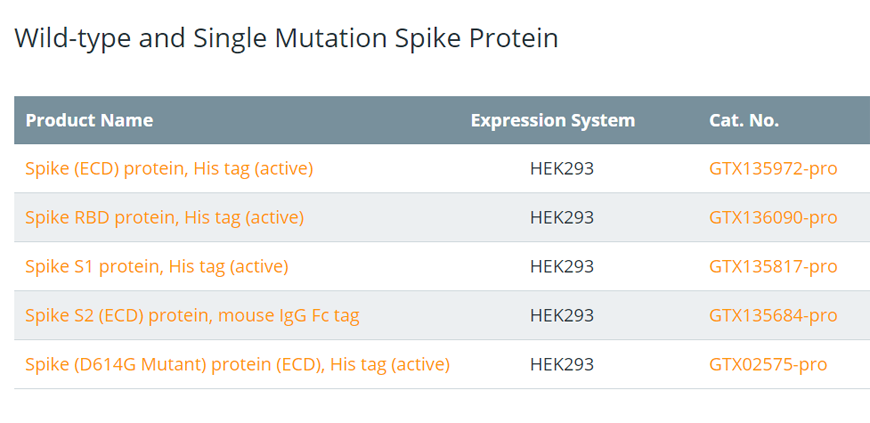The height and width of the screenshot is (423, 870).
Task: Select HEK293 cell in the D614G Mutant row
Action: coord(562,364)
